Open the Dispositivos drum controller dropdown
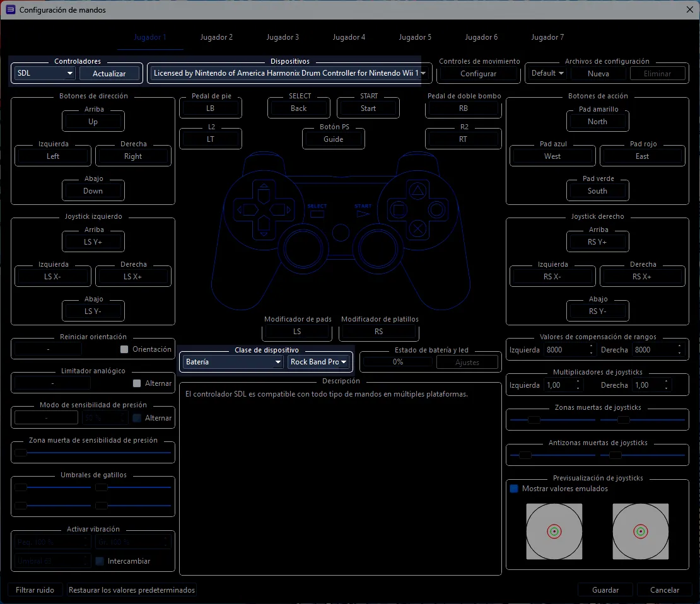Screen dimensions: 700x604 point(289,73)
